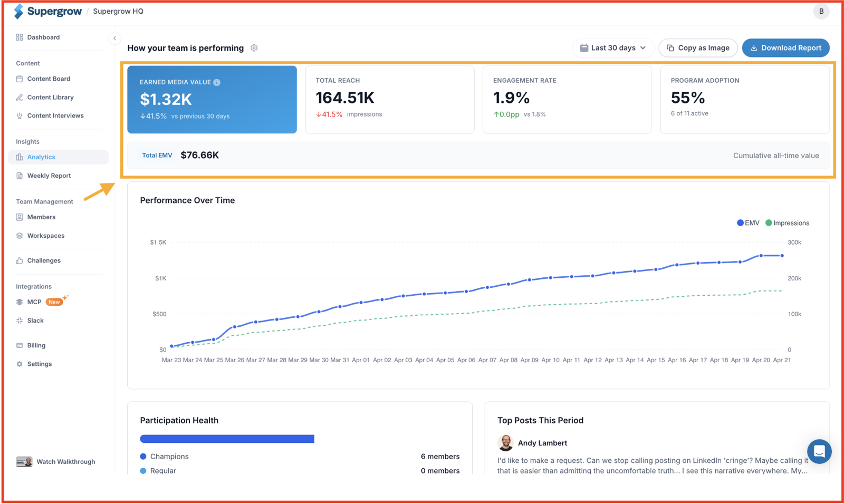844x504 pixels.
Task: Click the info icon by Earned Media Value
Action: (217, 82)
